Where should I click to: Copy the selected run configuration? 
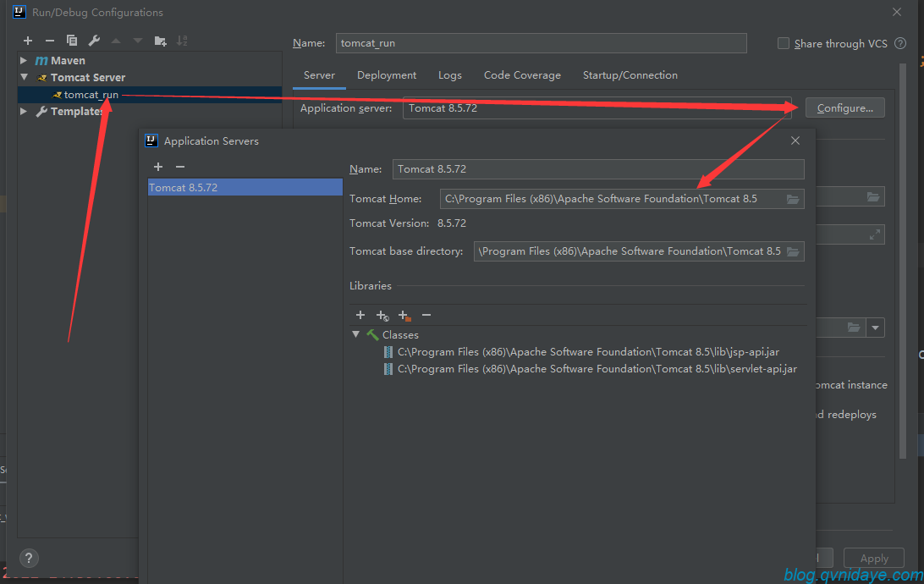coord(72,41)
